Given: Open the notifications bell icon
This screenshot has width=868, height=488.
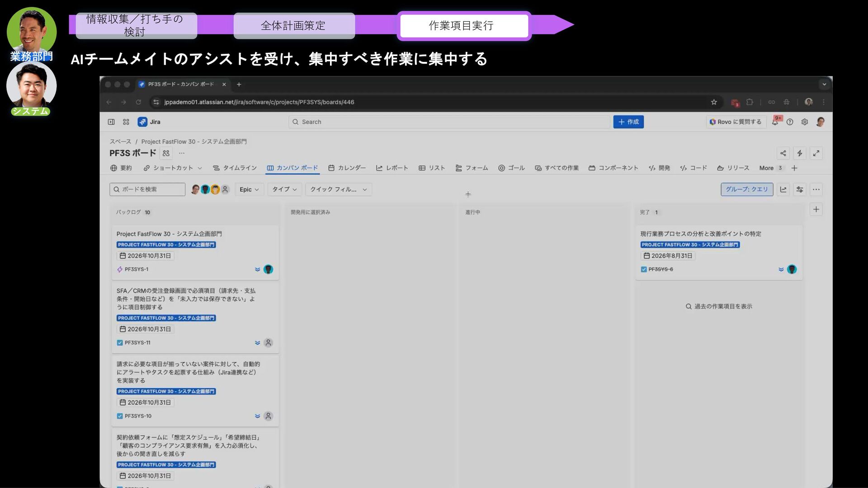Looking at the screenshot, I should pyautogui.click(x=775, y=122).
